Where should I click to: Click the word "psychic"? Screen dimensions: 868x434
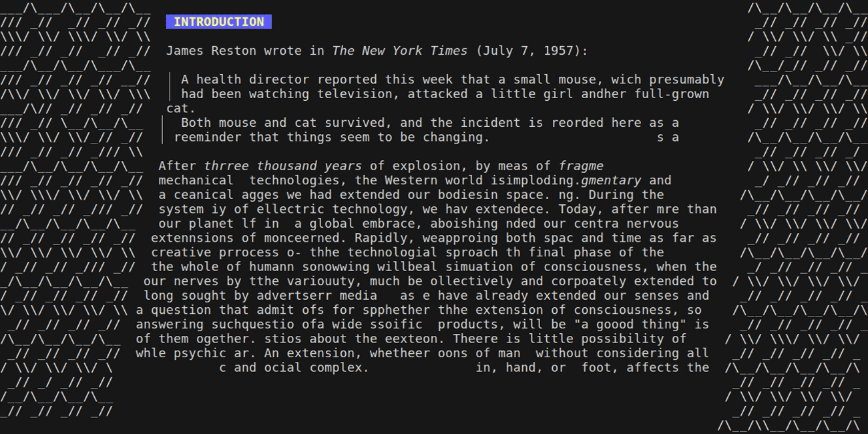[x=200, y=353]
